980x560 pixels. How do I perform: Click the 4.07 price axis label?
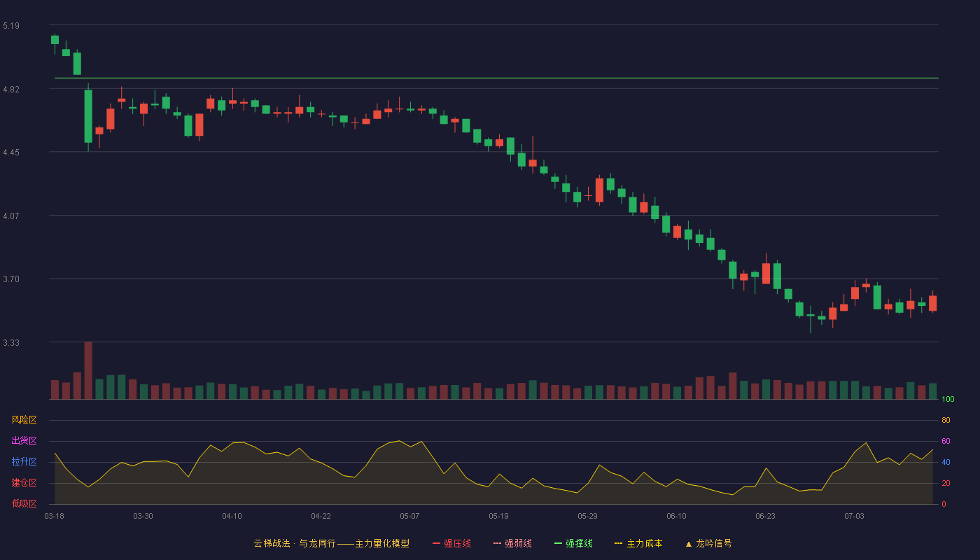pos(11,216)
